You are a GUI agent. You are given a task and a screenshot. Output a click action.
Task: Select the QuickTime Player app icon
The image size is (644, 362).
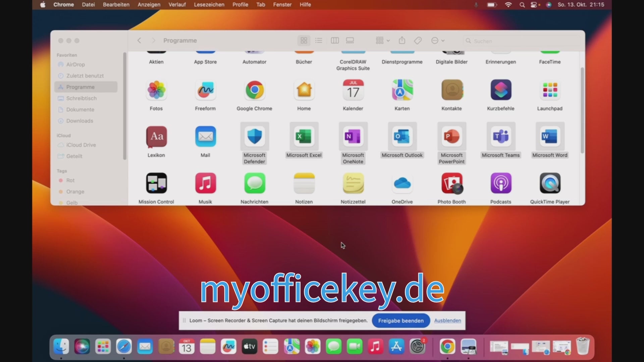[550, 183]
